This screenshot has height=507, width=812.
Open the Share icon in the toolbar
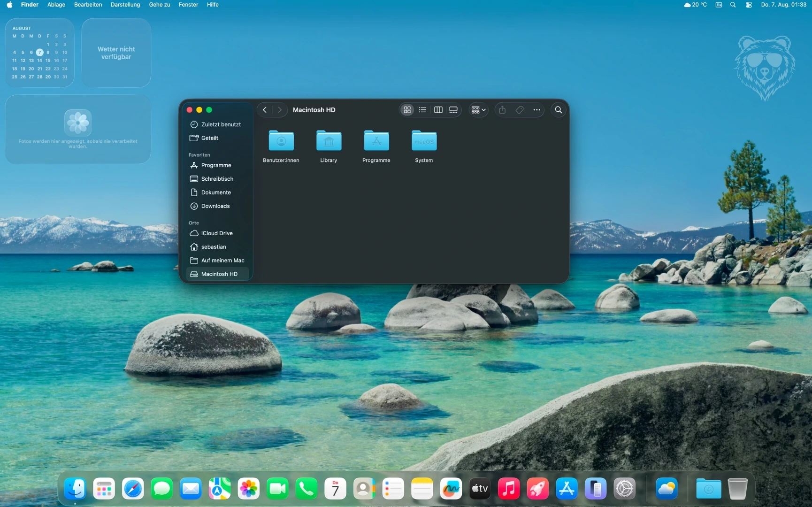point(502,109)
